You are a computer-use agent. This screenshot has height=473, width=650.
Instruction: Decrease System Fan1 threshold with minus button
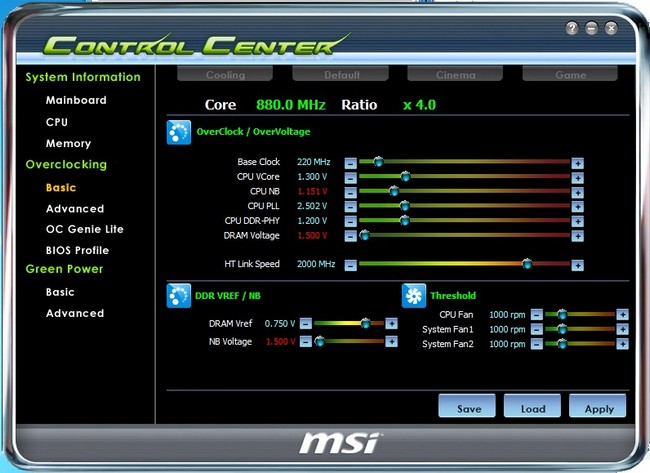537,329
